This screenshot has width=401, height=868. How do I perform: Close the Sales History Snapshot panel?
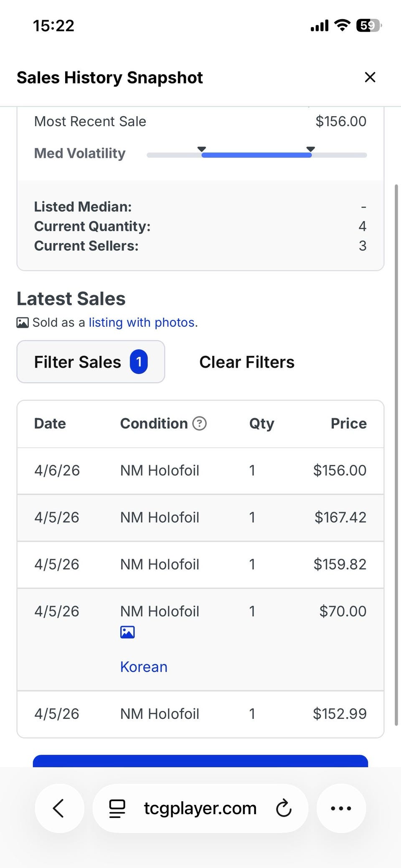pos(370,77)
